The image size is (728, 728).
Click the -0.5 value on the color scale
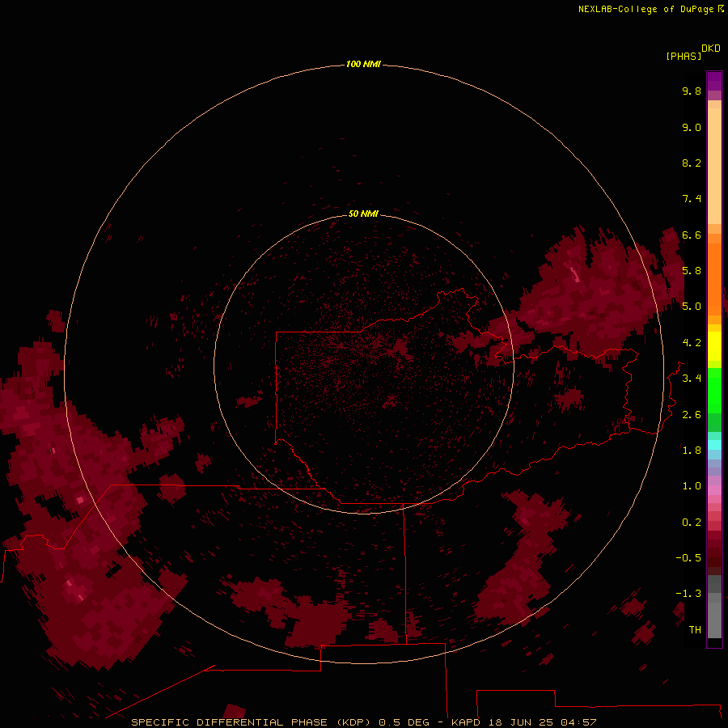tap(688, 558)
